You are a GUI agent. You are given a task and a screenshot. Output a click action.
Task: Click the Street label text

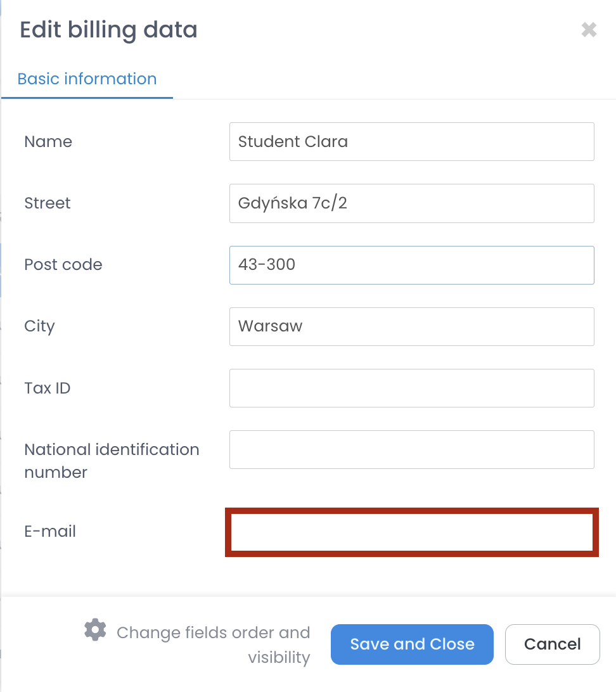pyautogui.click(x=48, y=203)
